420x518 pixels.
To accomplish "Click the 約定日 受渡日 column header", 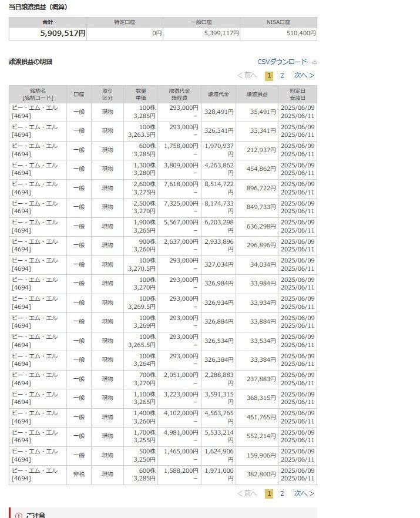I will 297,94.
